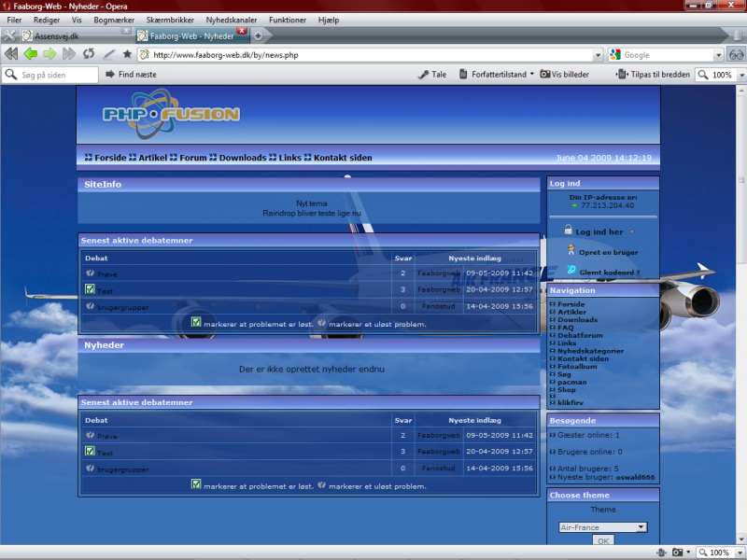
Task: Click the wand icon next to reload
Action: (x=109, y=55)
